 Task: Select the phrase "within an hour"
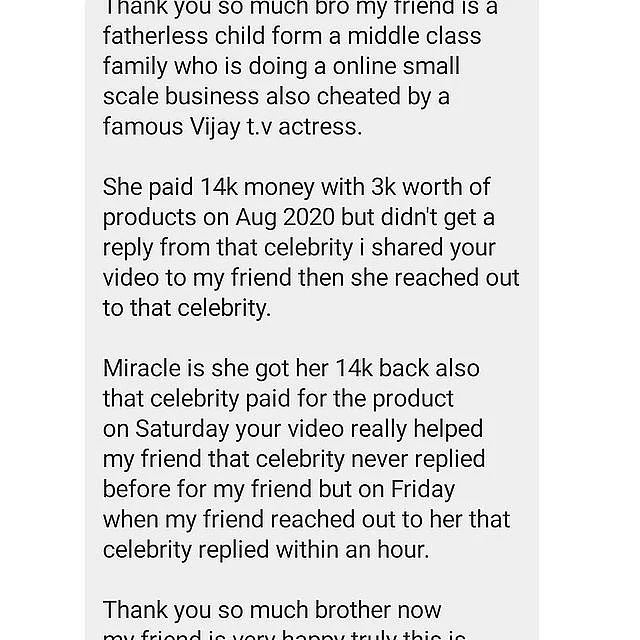pos(353,550)
